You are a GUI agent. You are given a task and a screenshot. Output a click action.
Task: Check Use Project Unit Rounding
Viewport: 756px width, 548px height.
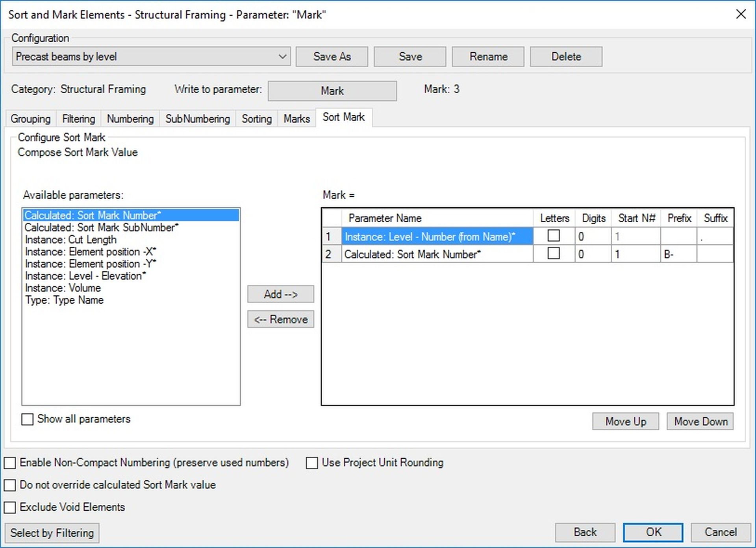(311, 463)
